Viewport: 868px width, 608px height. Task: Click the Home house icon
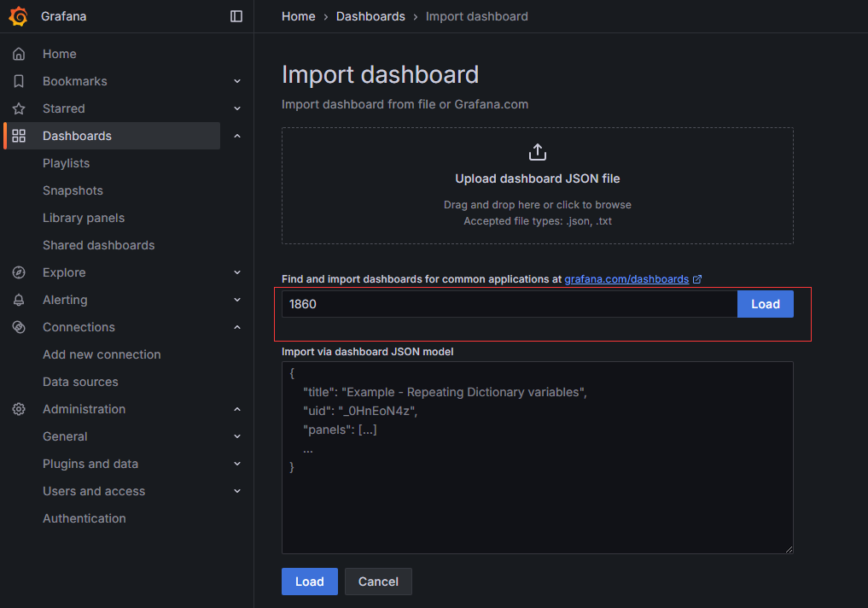19,54
